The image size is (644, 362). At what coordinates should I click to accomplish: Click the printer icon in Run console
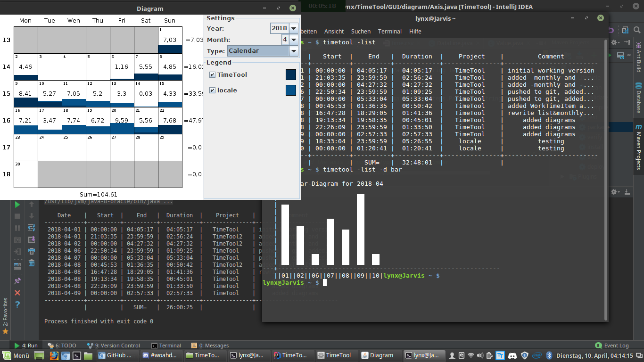pos(32,251)
